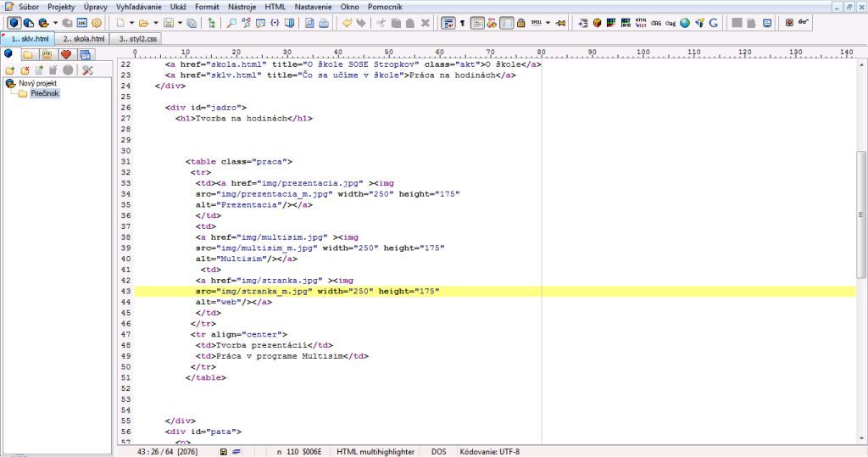Click DOS line ending indicator in status bar
Image resolution: width=868 pixels, height=457 pixels.
[438, 451]
